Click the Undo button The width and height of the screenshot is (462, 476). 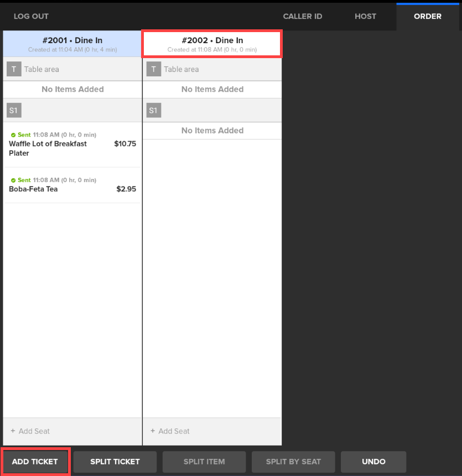[x=373, y=462]
